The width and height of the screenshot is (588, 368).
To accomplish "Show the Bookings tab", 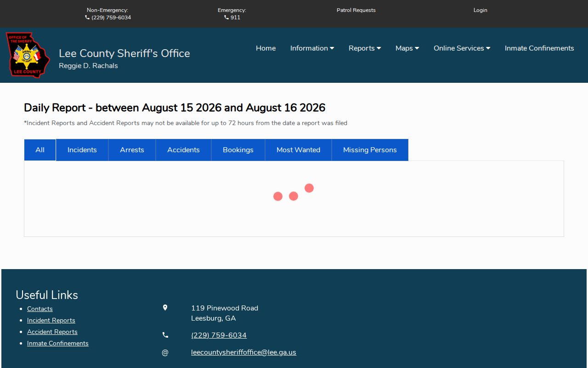I will (x=238, y=150).
